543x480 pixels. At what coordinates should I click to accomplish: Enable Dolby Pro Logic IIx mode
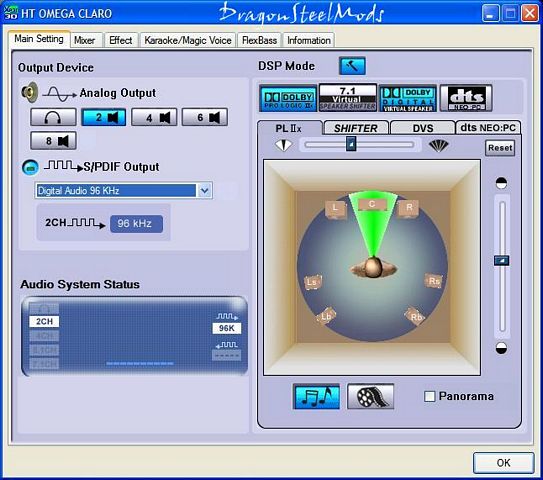pos(288,98)
